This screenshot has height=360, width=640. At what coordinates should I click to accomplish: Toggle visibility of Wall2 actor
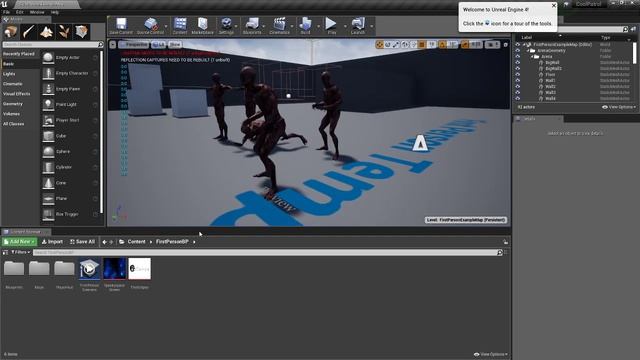(518, 87)
